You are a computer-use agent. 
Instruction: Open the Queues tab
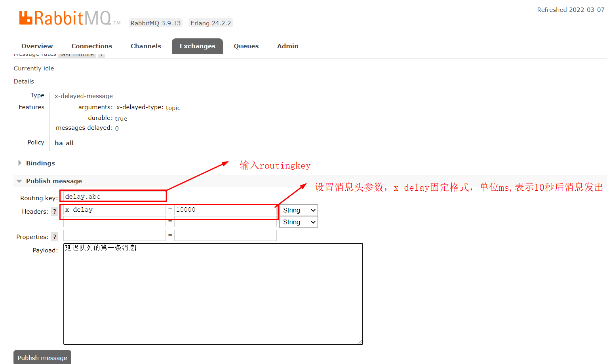pyautogui.click(x=246, y=46)
